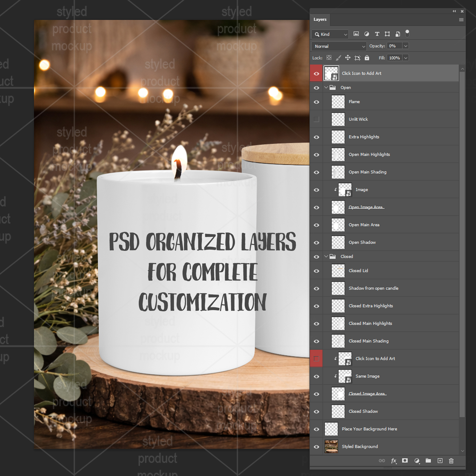Screen dimensions: 476x476
Task: Hide the Styled Background layer
Action: pyautogui.click(x=317, y=447)
